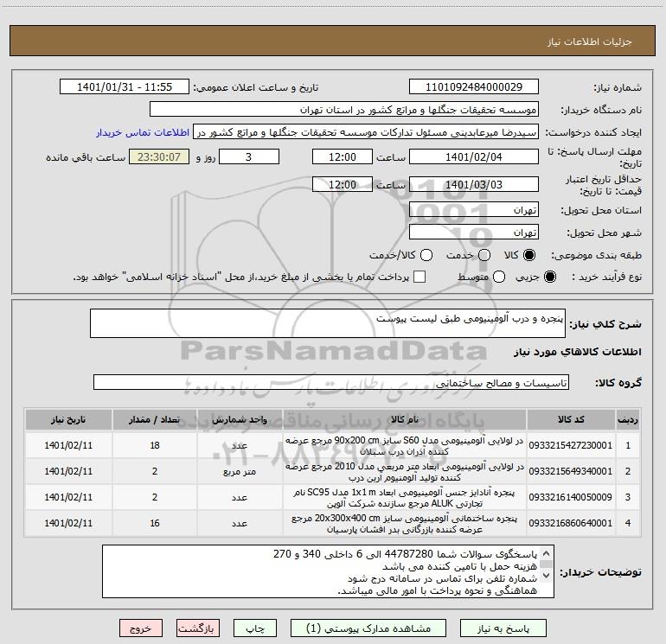Click the کد کالا column header
This screenshot has width=666, height=644.
click(571, 419)
